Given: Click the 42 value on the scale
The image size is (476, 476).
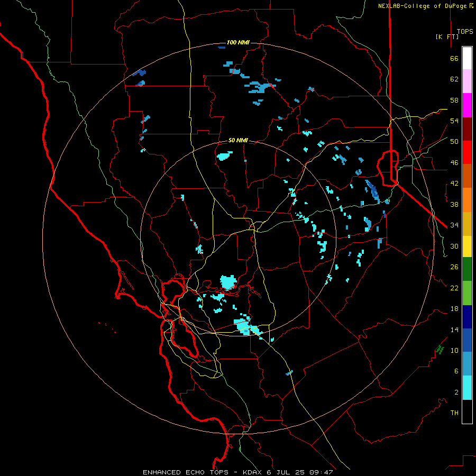Looking at the screenshot, I should pos(454,184).
